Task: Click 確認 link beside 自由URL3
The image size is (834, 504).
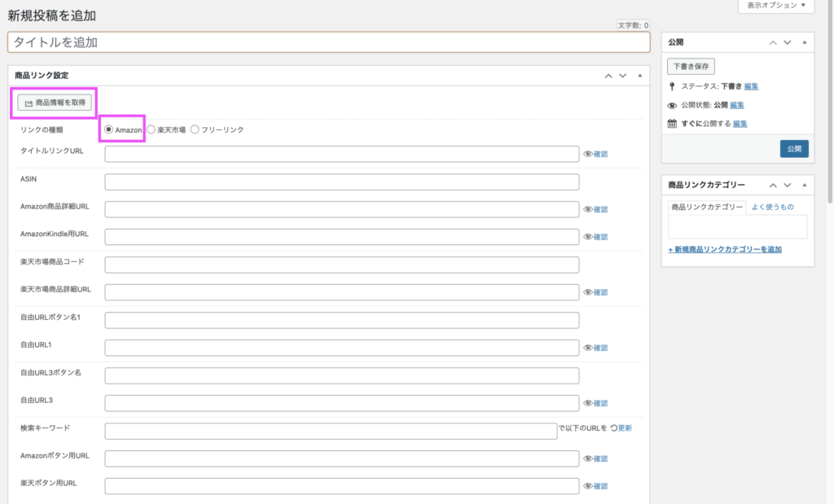Action: [600, 403]
